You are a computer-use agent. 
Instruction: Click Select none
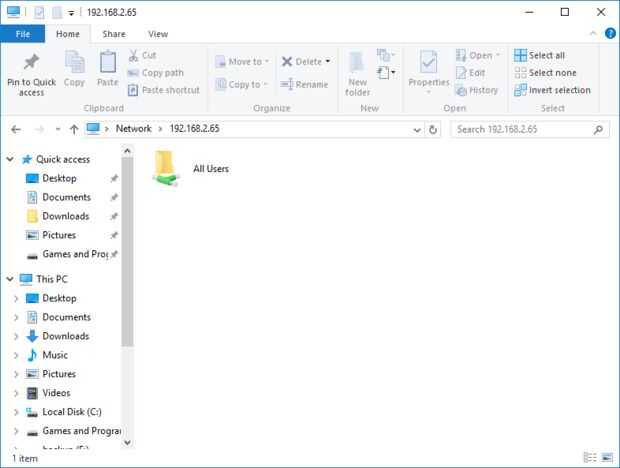(545, 73)
